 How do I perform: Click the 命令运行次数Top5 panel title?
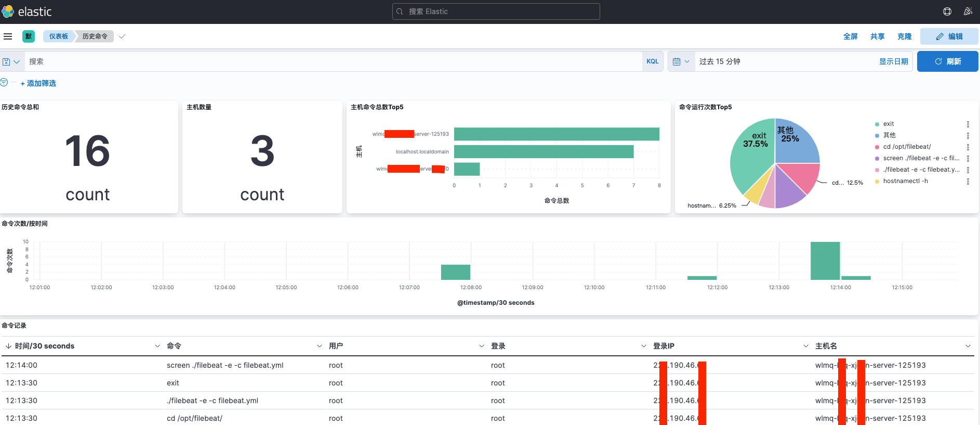point(705,107)
